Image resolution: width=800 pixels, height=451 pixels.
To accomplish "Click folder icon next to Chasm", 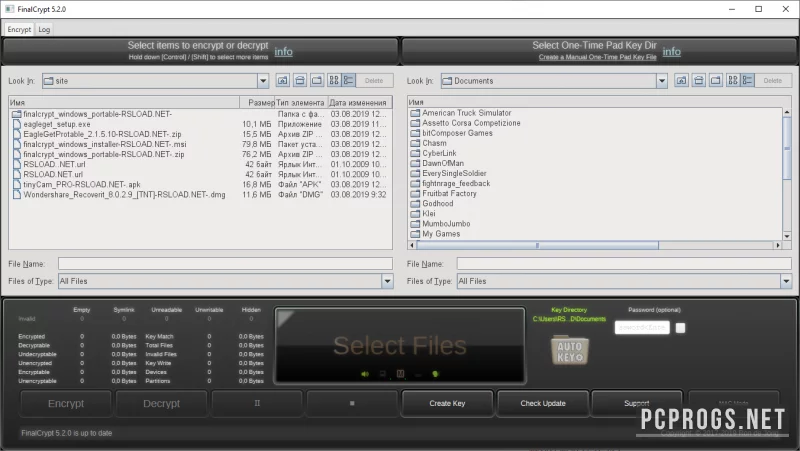I will [x=415, y=143].
